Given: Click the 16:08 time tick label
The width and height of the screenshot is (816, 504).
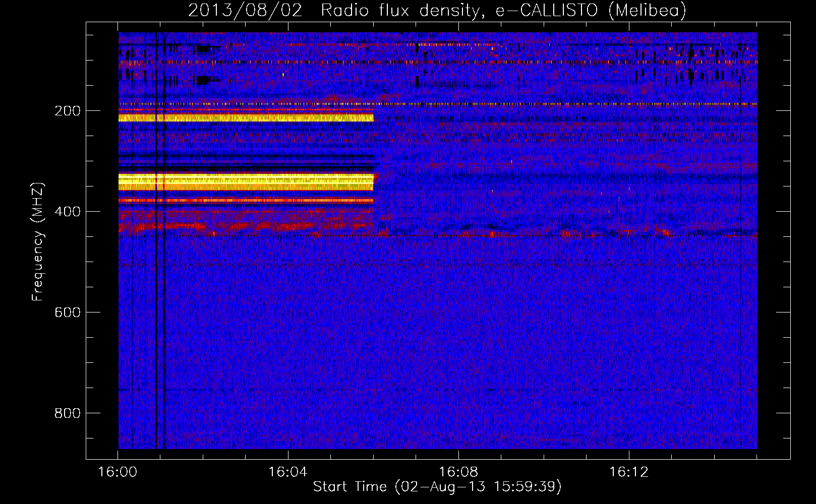Looking at the screenshot, I should (x=458, y=472).
